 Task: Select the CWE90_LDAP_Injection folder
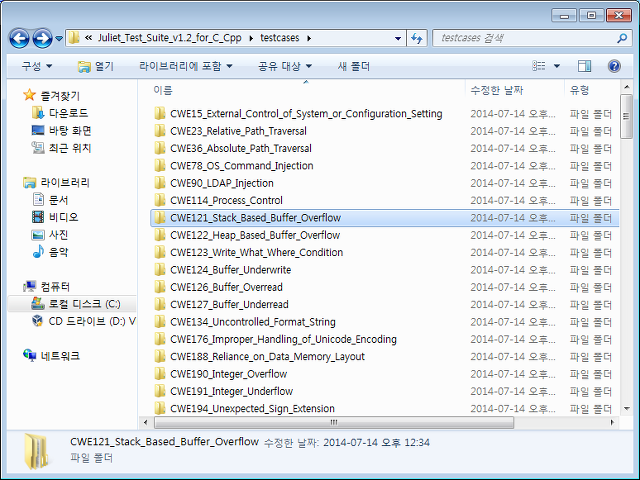pyautogui.click(x=222, y=183)
